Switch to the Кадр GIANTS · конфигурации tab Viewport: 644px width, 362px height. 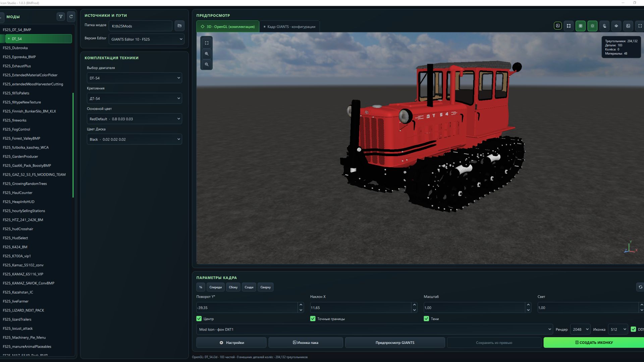(x=289, y=26)
